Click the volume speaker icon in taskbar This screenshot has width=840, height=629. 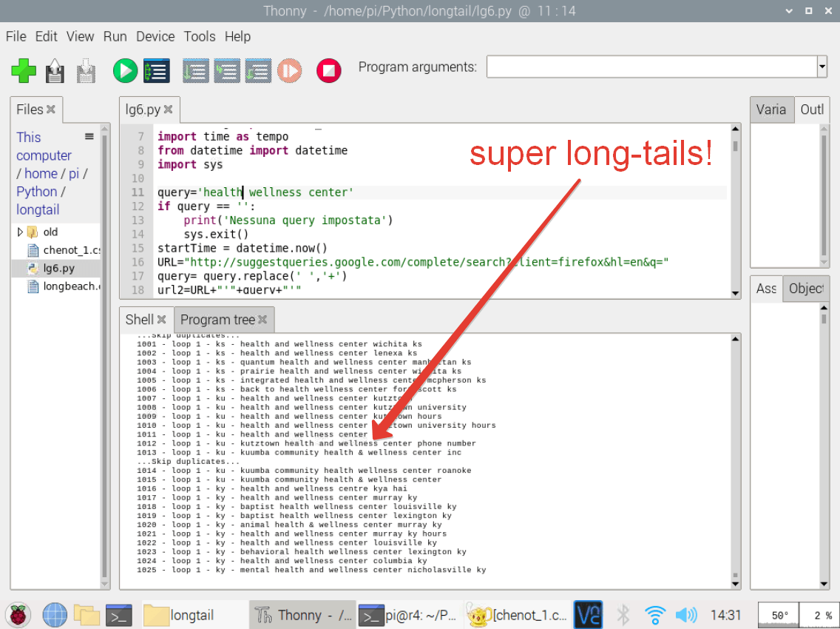coord(686,614)
